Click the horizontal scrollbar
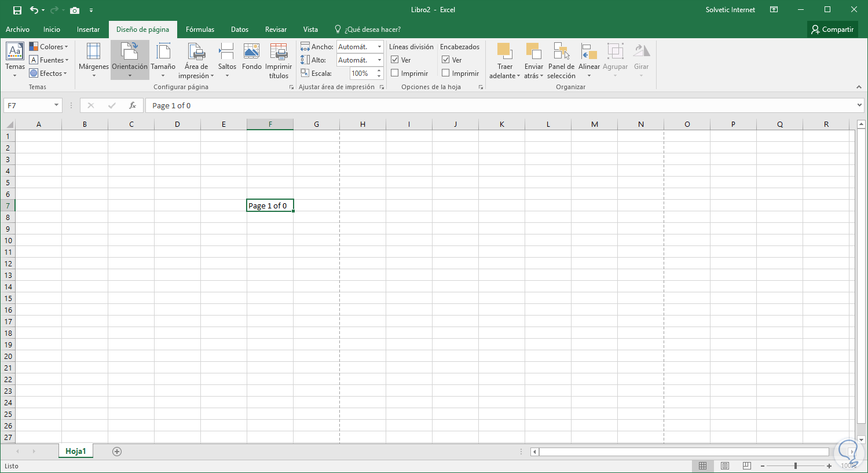Screen dimensions: 868x473 (x=684, y=452)
